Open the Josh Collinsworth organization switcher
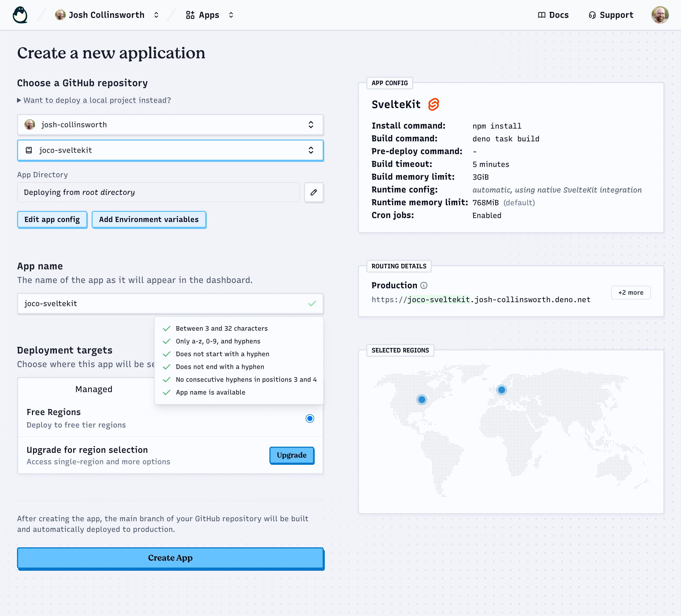The image size is (681, 616). point(156,15)
